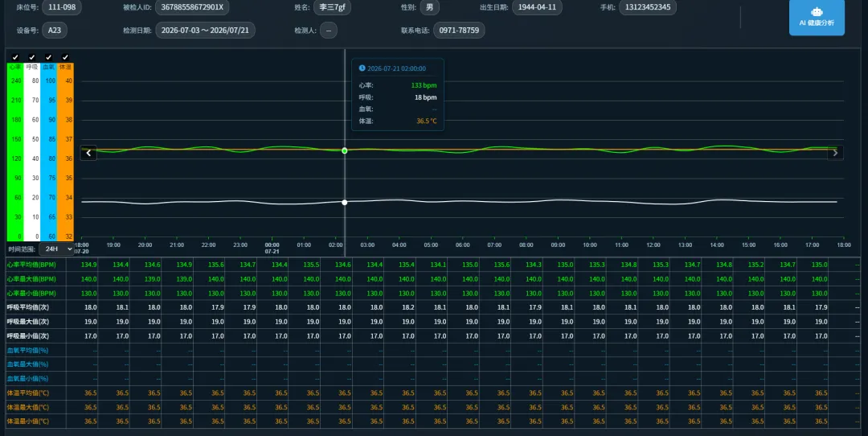Click the 性别 field 男
The height and width of the screenshot is (436, 868).
[x=429, y=7]
